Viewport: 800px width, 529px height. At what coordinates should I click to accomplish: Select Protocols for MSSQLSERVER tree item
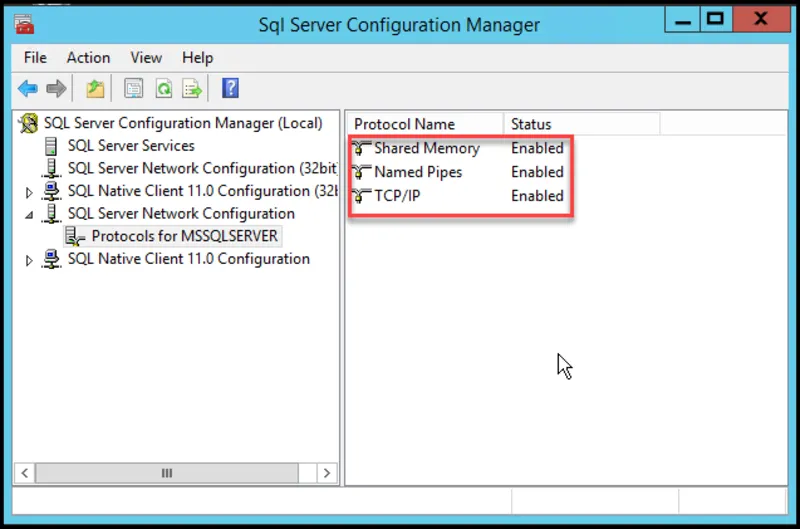[x=185, y=236]
